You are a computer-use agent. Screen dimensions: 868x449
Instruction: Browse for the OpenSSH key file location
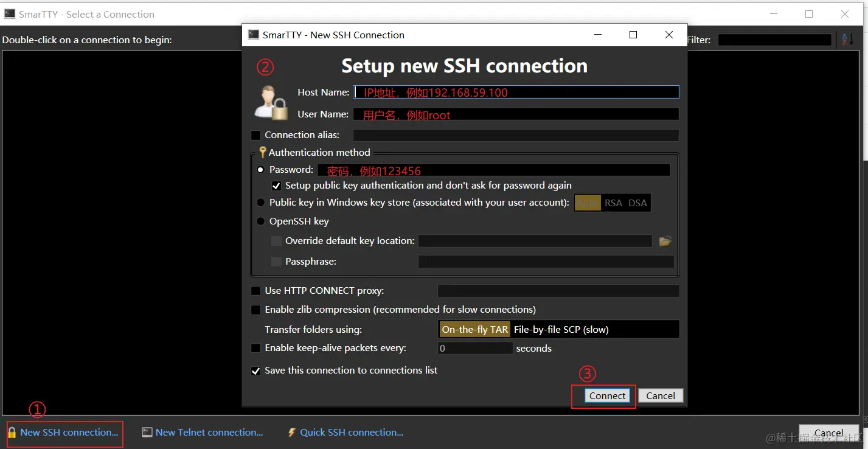(x=665, y=242)
